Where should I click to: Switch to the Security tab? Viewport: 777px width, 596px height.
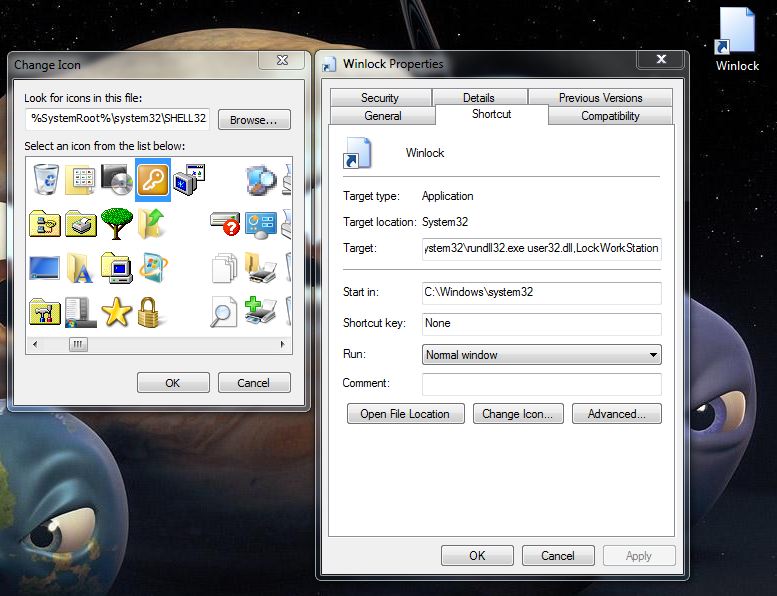(380, 98)
